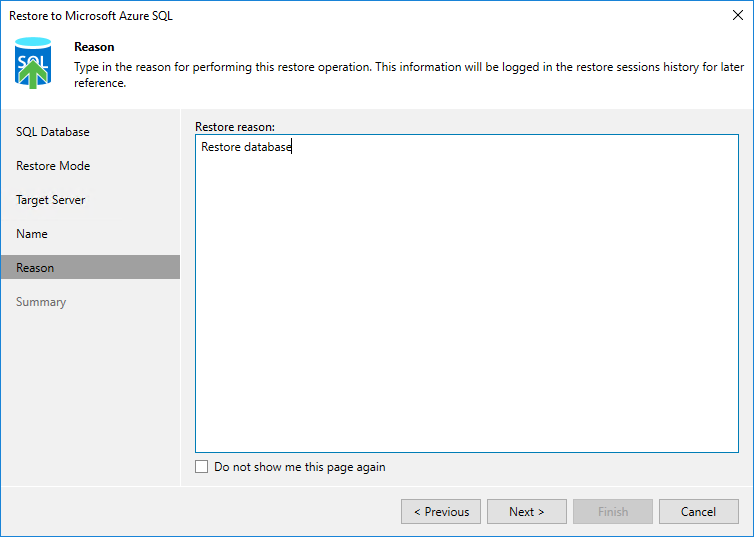Switch to the Target Server step
The image size is (754, 537).
(x=51, y=200)
